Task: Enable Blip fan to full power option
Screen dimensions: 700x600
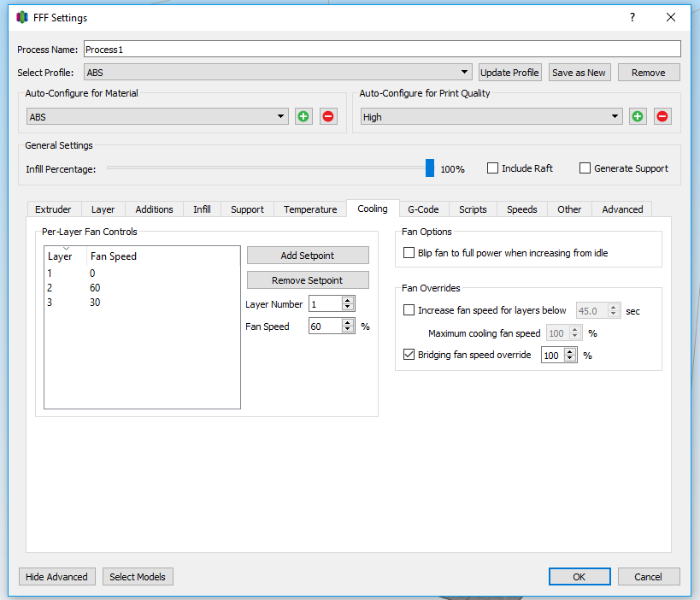Action: pos(409,253)
